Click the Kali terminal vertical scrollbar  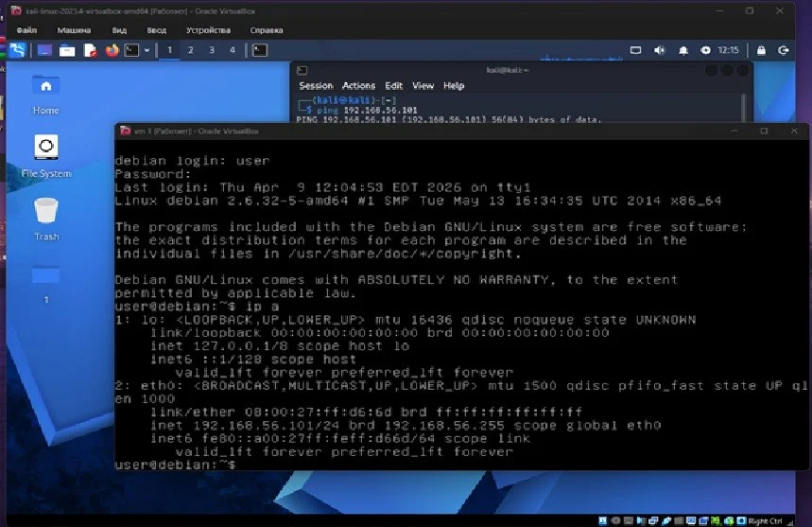click(x=744, y=108)
